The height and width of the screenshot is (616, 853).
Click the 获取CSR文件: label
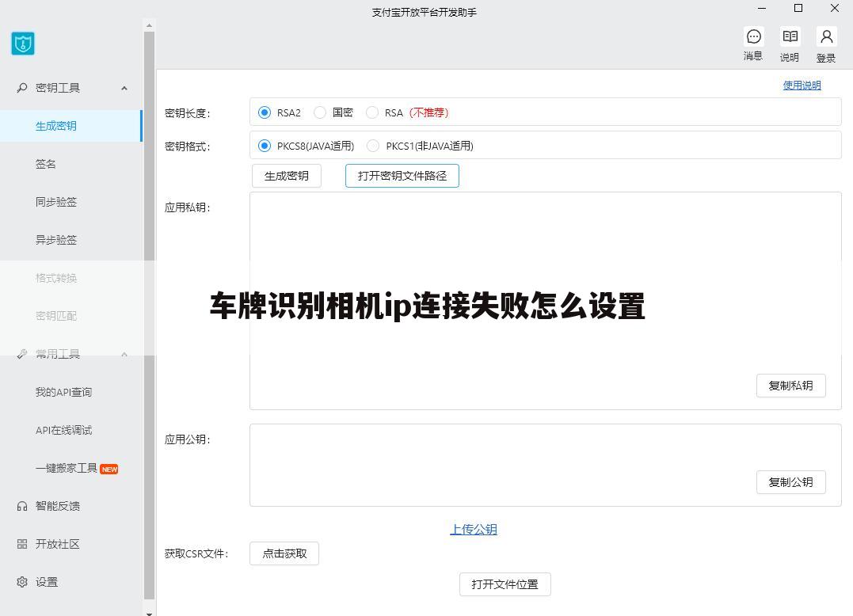(196, 553)
